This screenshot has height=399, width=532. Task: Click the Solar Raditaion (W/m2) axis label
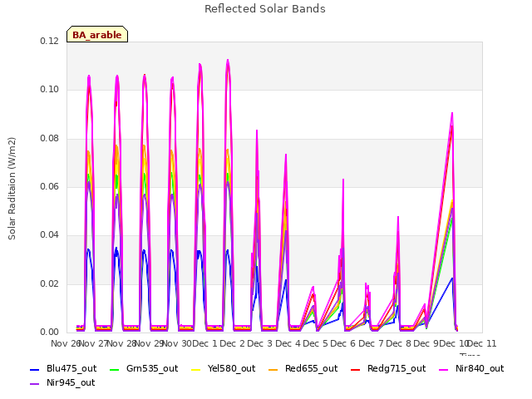12,189
